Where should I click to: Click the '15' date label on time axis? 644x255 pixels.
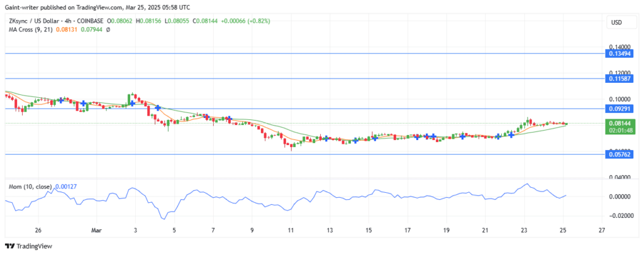pyautogui.click(x=369, y=231)
